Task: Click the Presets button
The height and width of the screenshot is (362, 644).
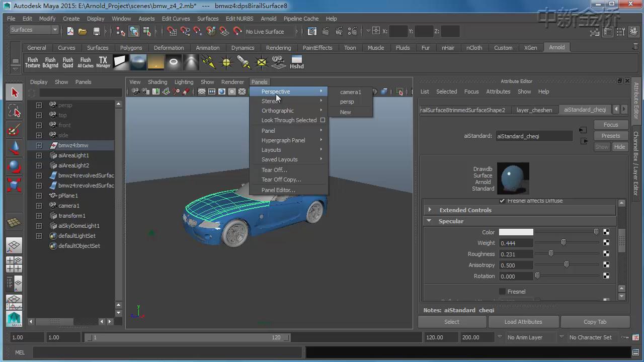Action: click(611, 136)
